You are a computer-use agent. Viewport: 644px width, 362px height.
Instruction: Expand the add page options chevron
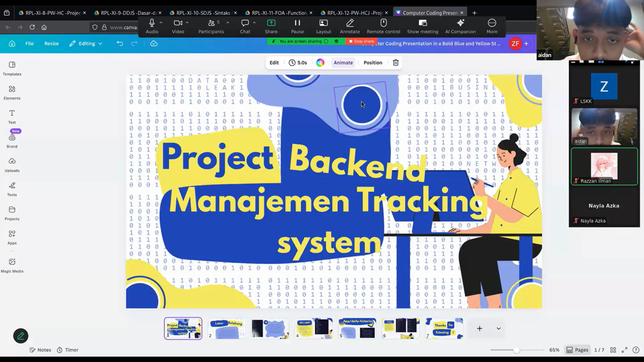499,328
